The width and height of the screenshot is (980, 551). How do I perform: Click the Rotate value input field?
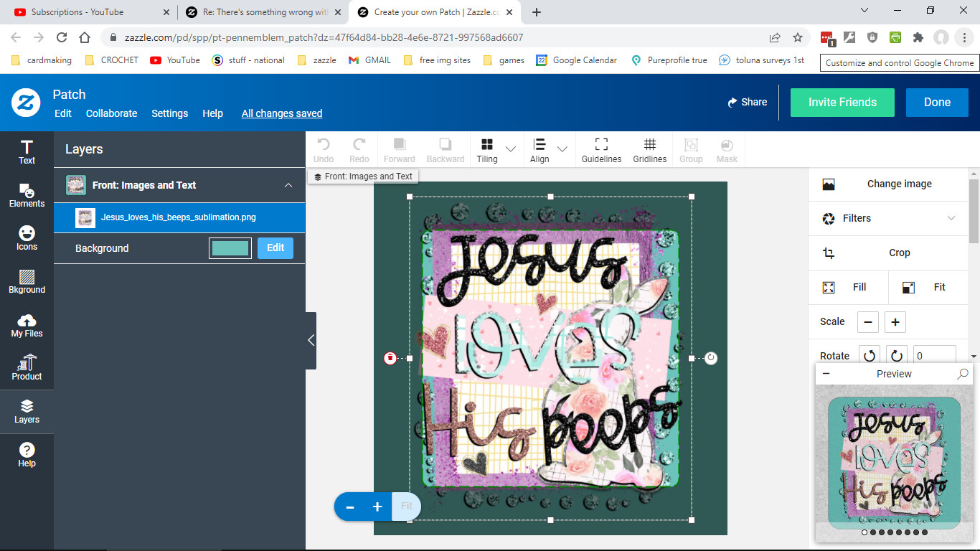[x=935, y=356]
